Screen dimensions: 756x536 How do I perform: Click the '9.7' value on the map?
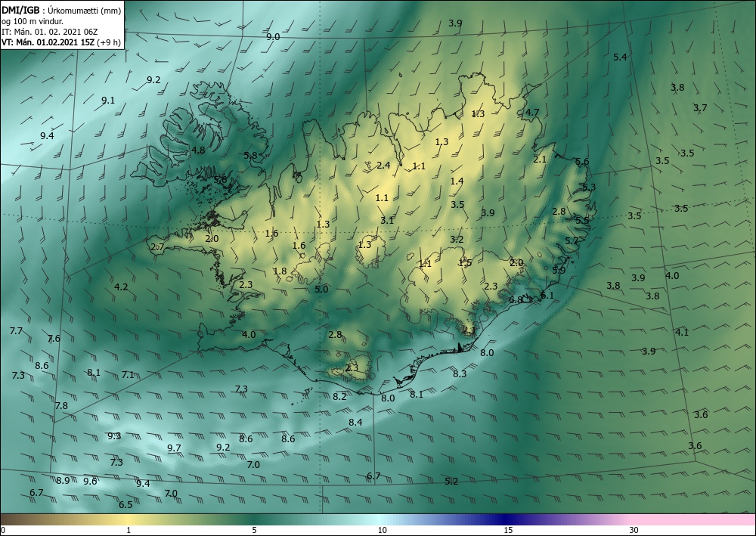174,448
